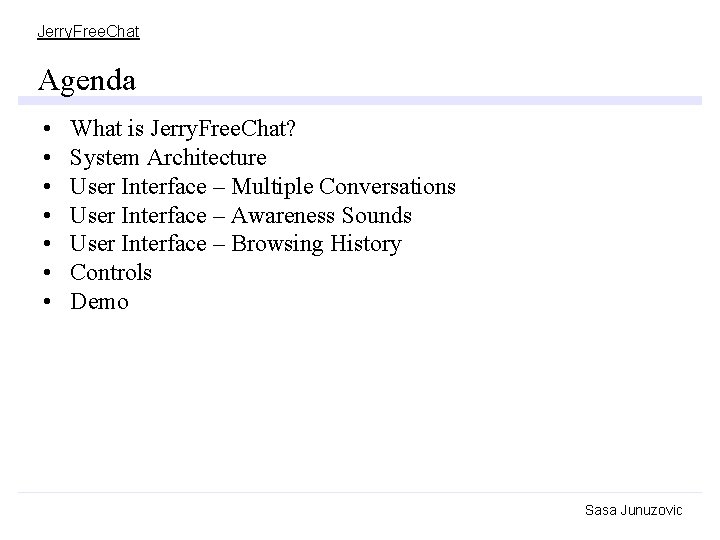The width and height of the screenshot is (720, 540).
Task: Choose the Browsing History agenda line
Action: click(236, 244)
